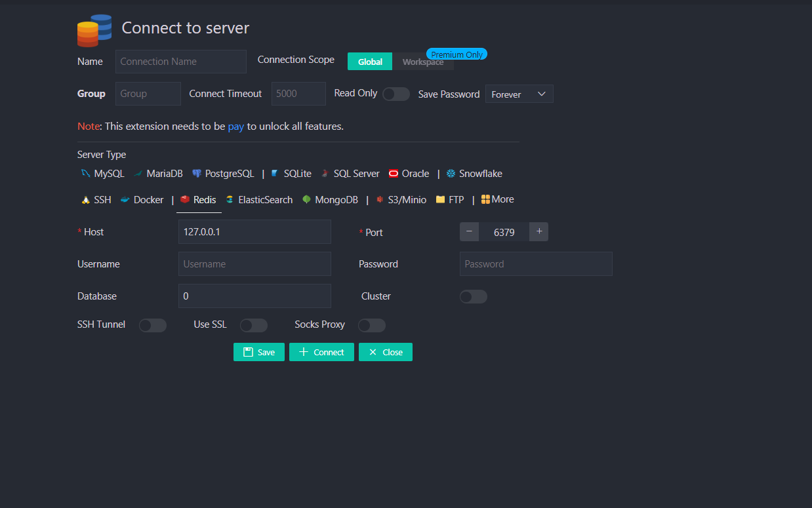
Task: Click the SQL Server icon
Action: coord(325,174)
